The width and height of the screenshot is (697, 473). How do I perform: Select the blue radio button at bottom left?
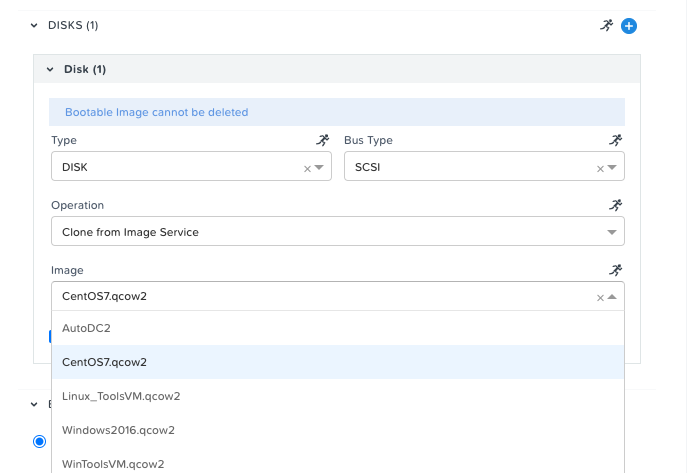pos(40,441)
